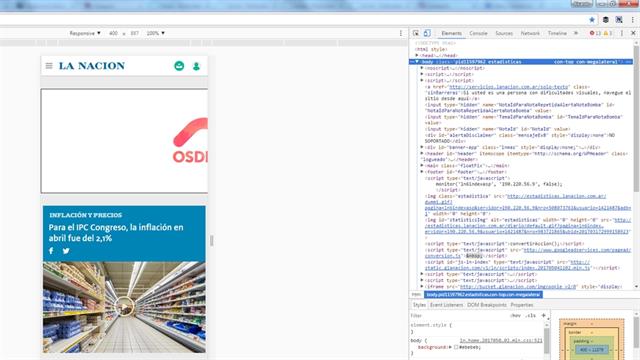
Task: Open DevTools customize three-dot menu
Action: click(622, 33)
